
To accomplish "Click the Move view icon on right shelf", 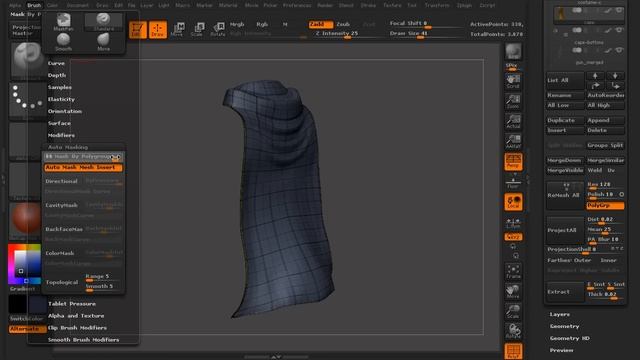I will pyautogui.click(x=513, y=291).
